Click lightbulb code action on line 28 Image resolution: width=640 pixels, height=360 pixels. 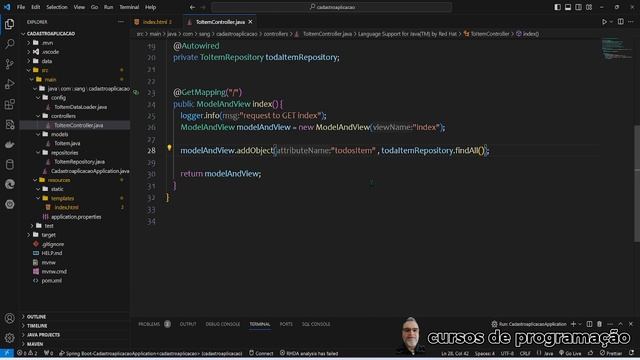coord(169,148)
